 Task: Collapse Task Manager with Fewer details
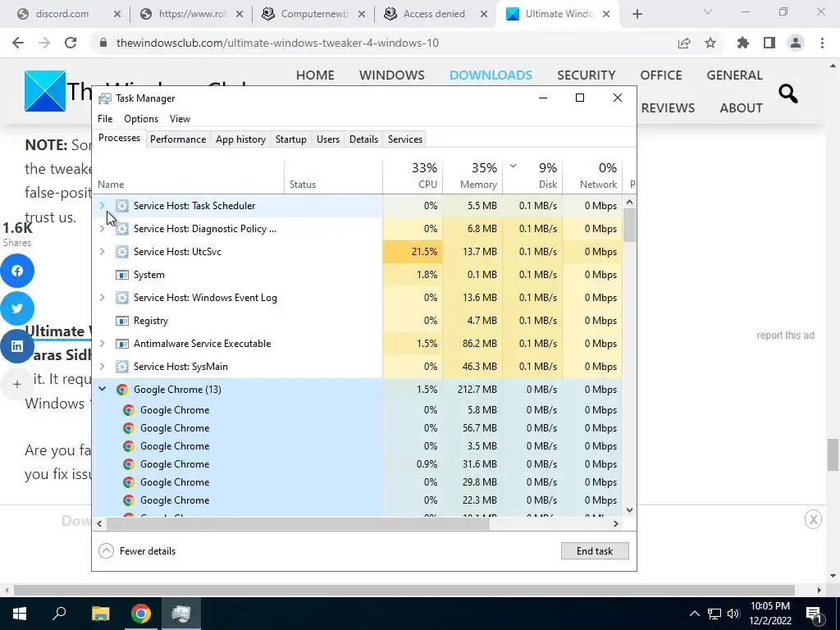(x=138, y=550)
